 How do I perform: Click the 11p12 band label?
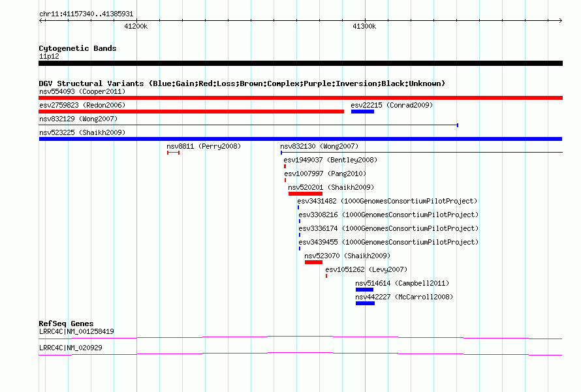click(49, 56)
